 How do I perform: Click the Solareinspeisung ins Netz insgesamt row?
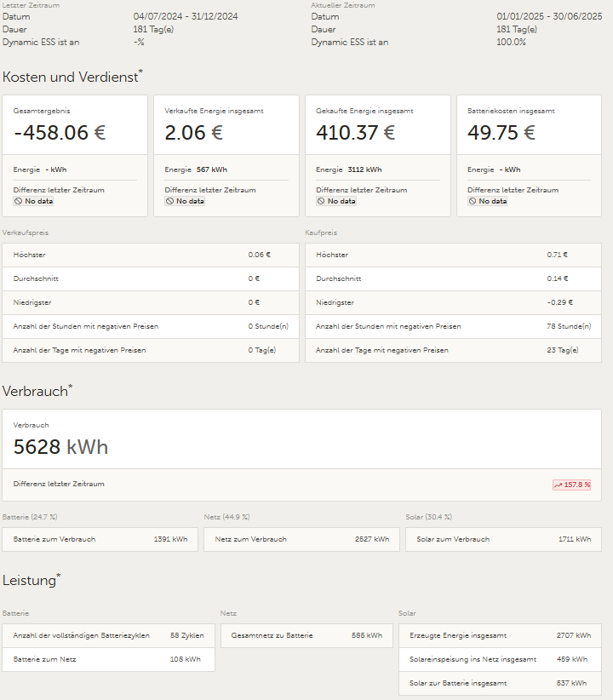500,659
